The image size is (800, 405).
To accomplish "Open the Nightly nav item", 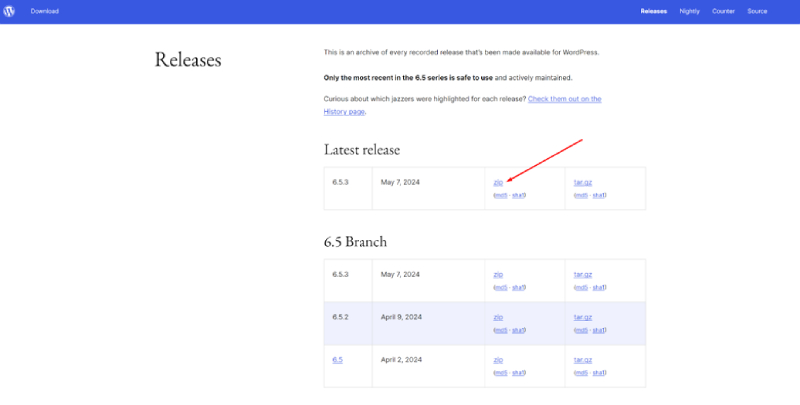I will pos(689,11).
